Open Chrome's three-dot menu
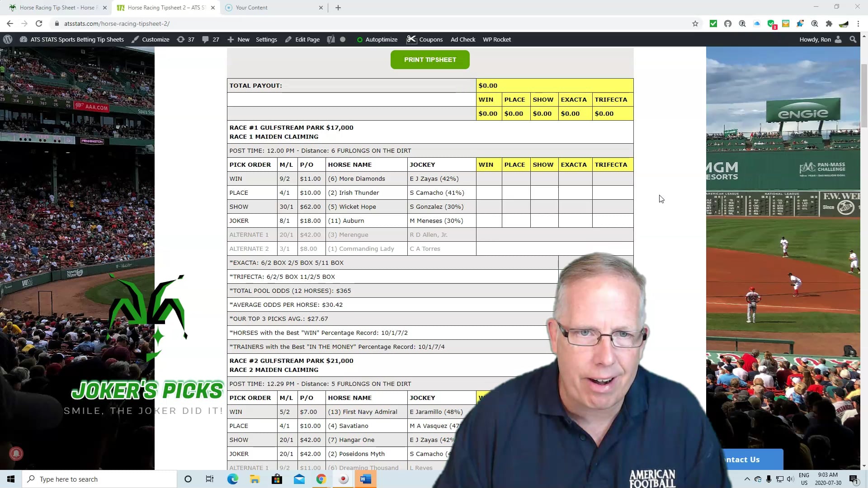 click(x=858, y=23)
